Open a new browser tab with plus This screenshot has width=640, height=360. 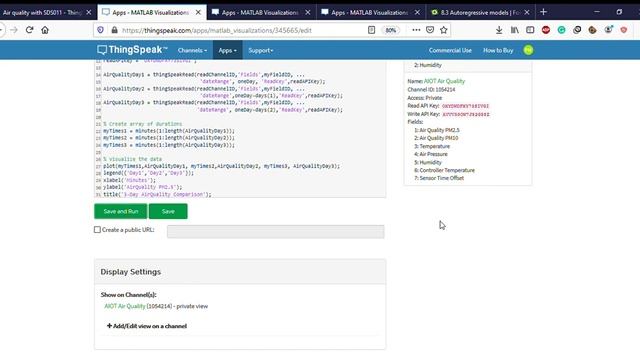[543, 12]
